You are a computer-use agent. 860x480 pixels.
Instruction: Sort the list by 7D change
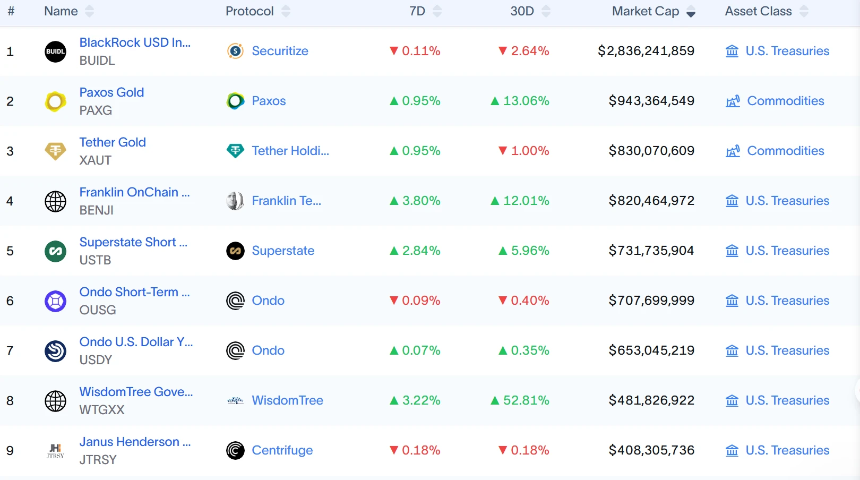tap(417, 12)
